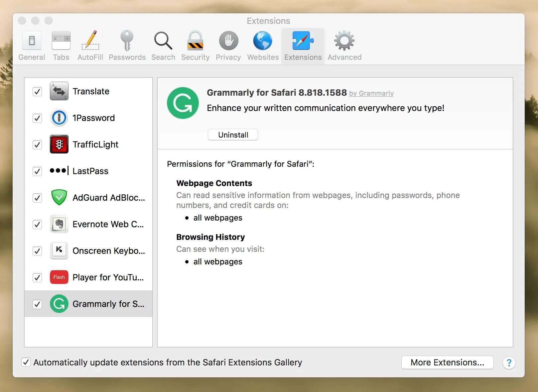Switch to the Privacy tab label
Image resolution: width=538 pixels, height=392 pixels.
pyautogui.click(x=228, y=57)
